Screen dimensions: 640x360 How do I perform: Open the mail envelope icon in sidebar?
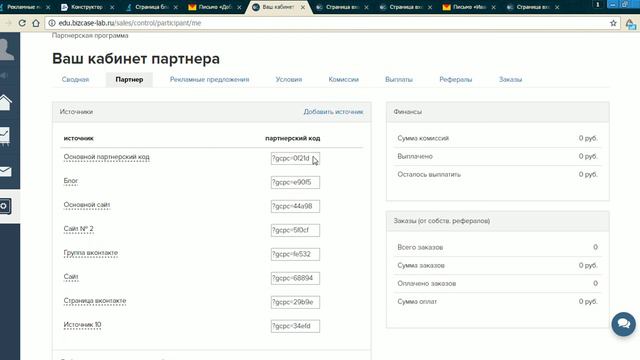click(x=5, y=171)
